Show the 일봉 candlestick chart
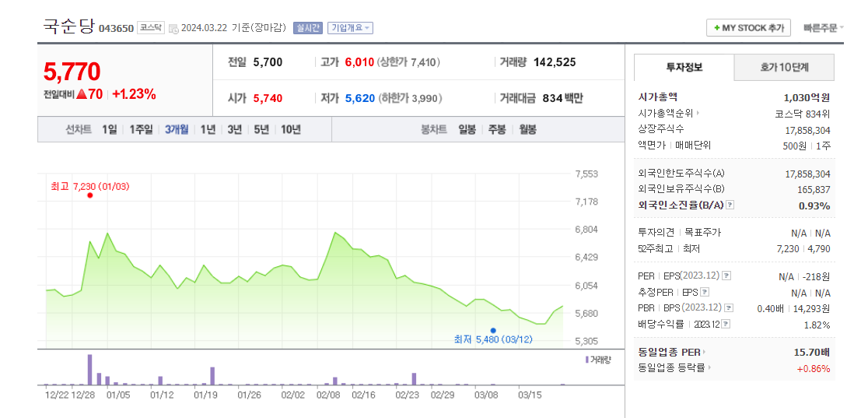The height and width of the screenshot is (418, 868). [467, 130]
